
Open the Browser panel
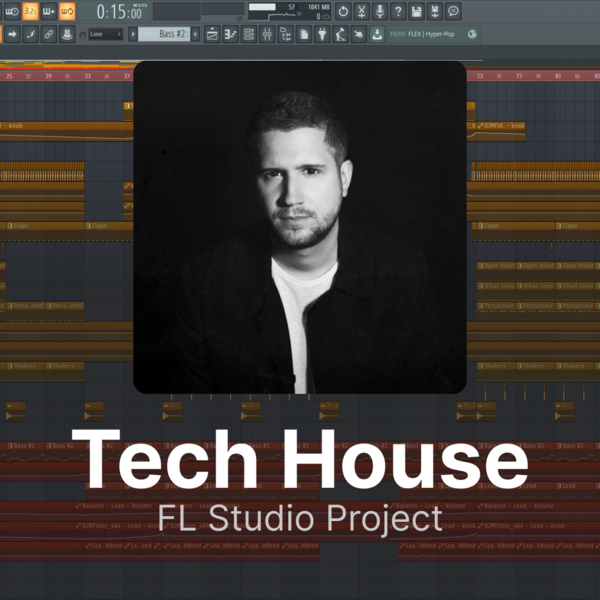click(285, 34)
